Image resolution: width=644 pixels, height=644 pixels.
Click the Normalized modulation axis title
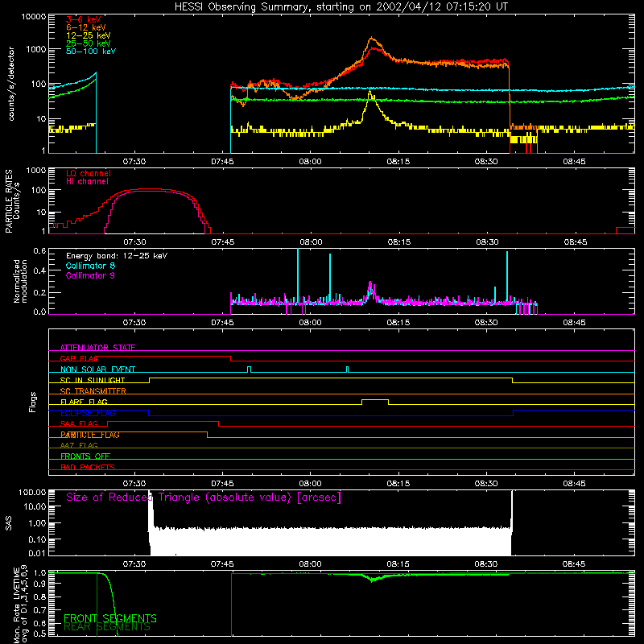[x=20, y=281]
